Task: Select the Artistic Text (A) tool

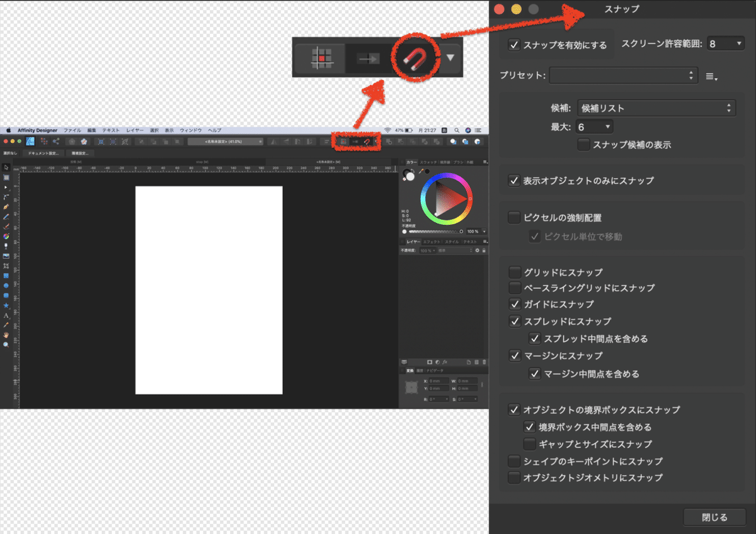Action: [x=6, y=315]
